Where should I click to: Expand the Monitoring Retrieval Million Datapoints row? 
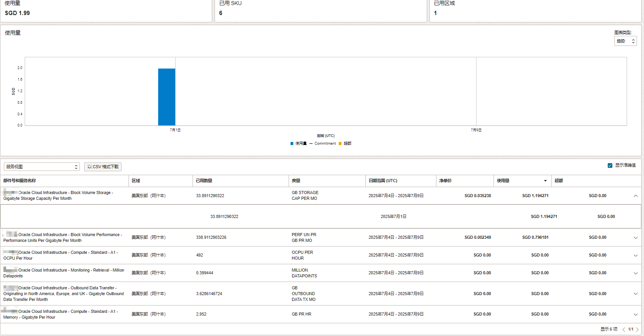[635, 273]
